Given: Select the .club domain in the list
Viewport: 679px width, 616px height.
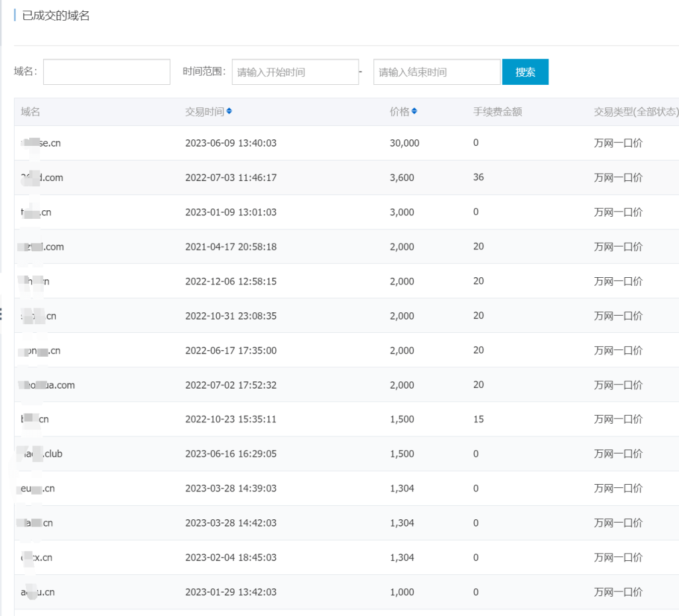Looking at the screenshot, I should (41, 454).
